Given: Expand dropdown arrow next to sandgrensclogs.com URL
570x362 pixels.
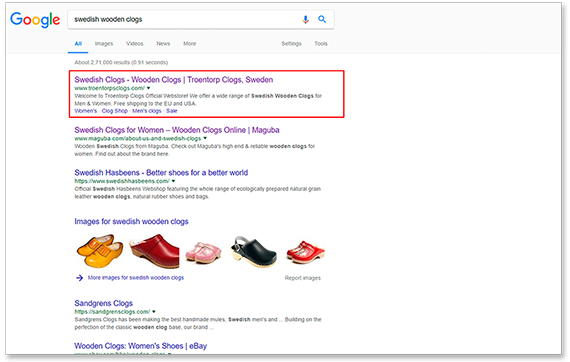Looking at the screenshot, I should point(154,311).
